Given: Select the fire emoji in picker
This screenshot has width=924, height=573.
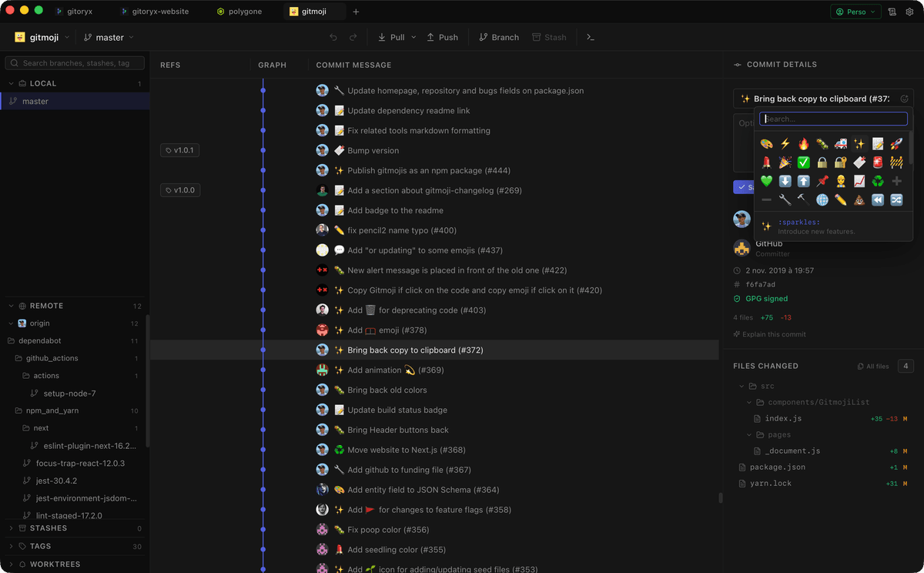Looking at the screenshot, I should tap(804, 144).
